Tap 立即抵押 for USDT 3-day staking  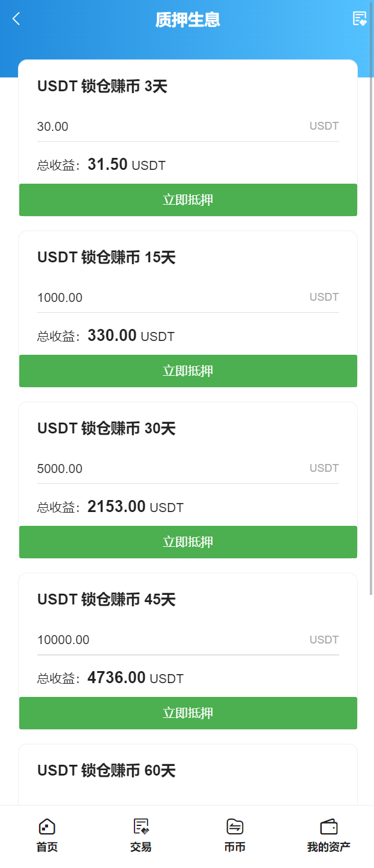187,199
